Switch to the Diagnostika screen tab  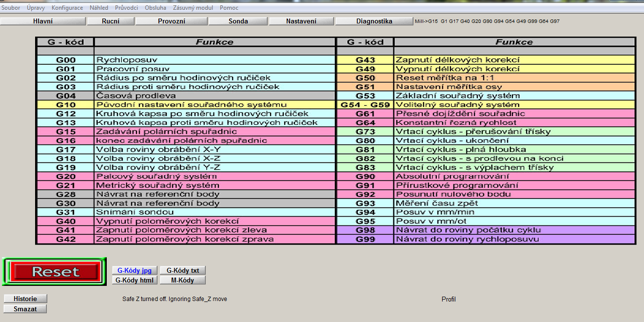pyautogui.click(x=374, y=21)
